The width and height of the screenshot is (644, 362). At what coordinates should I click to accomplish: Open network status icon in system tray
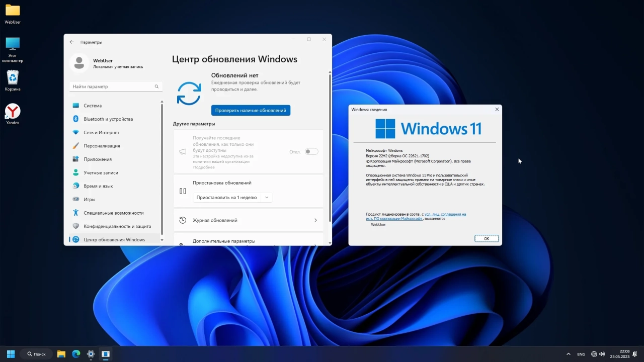pyautogui.click(x=594, y=354)
